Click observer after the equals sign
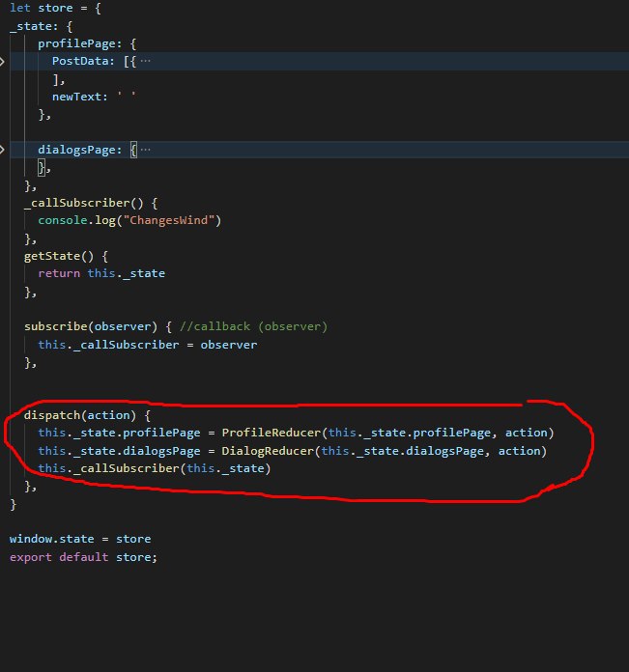This screenshot has width=629, height=672. [229, 345]
